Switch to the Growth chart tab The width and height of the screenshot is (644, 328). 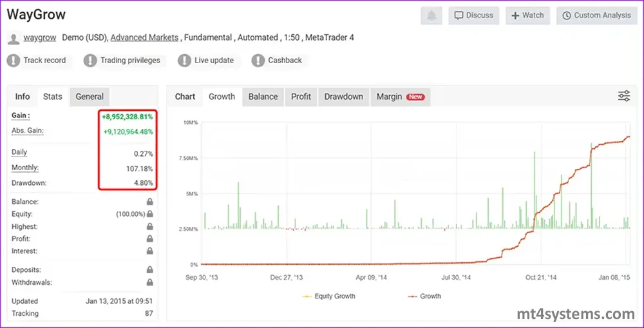[x=222, y=97]
